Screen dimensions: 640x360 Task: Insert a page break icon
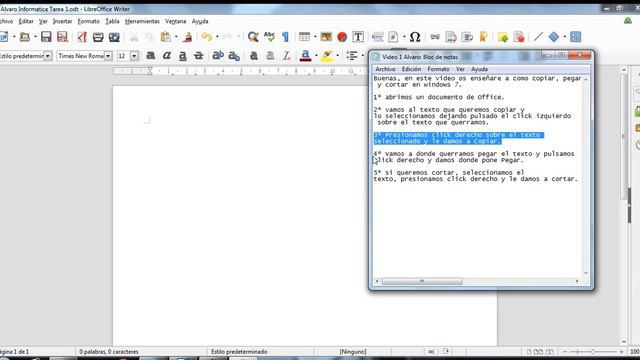tap(378, 37)
